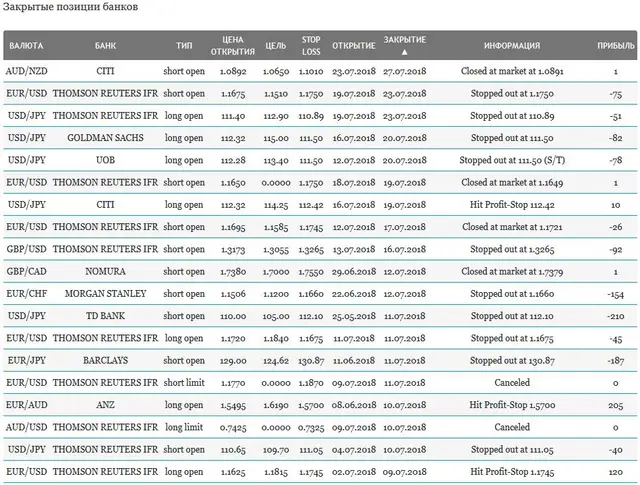This screenshot has height=485, width=640.
Task: Click opening date 25.05.2018
Action: 354,316
